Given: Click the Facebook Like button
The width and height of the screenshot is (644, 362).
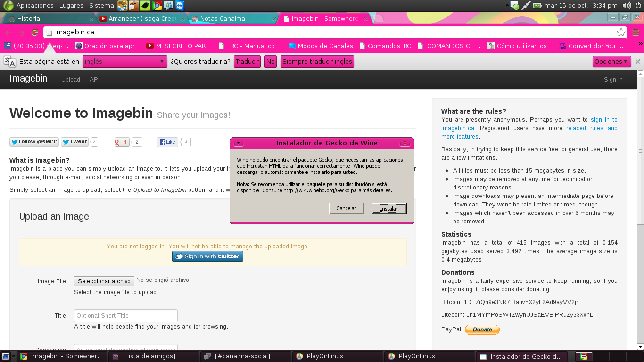Looking at the screenshot, I should (x=167, y=142).
